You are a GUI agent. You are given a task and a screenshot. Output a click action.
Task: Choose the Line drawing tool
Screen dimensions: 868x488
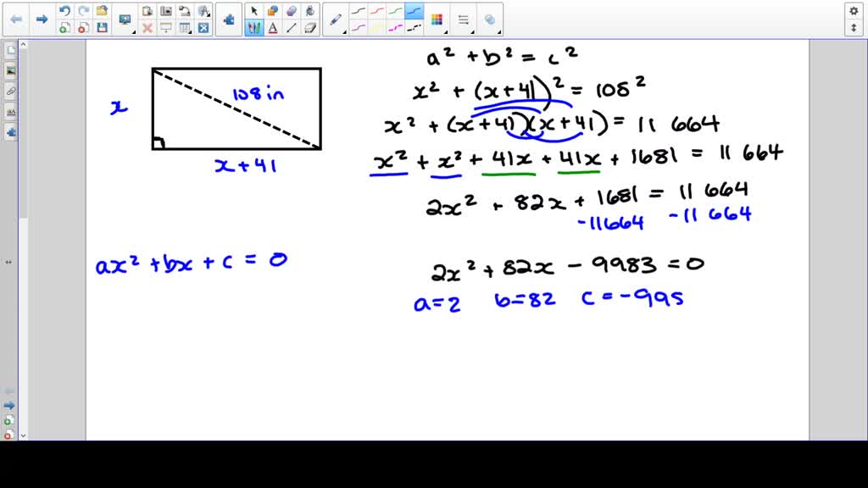[x=292, y=28]
